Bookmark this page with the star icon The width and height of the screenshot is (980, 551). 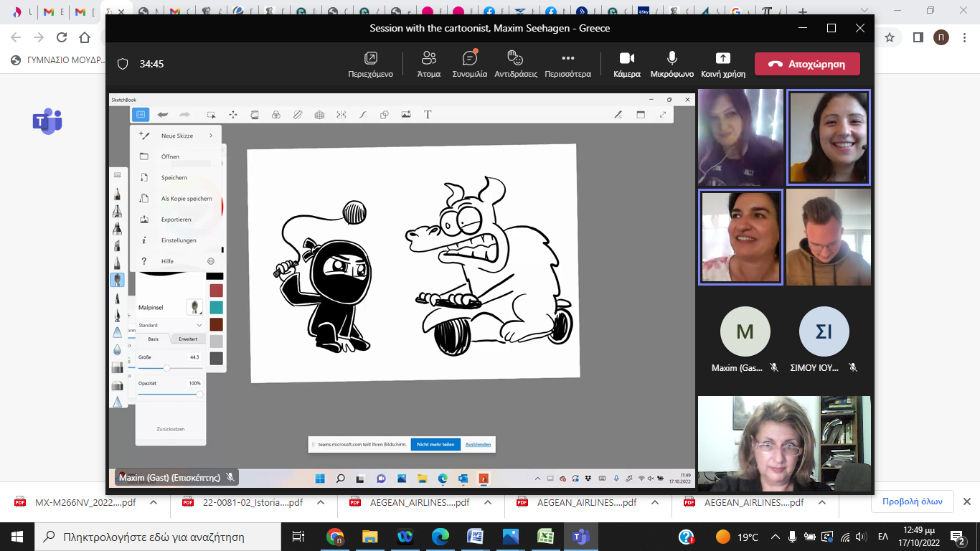coord(890,37)
